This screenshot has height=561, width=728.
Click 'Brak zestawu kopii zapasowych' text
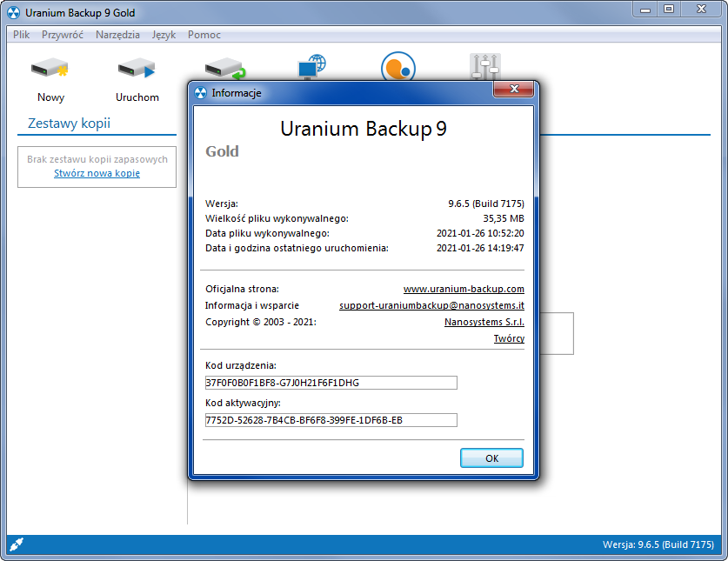coord(97,159)
